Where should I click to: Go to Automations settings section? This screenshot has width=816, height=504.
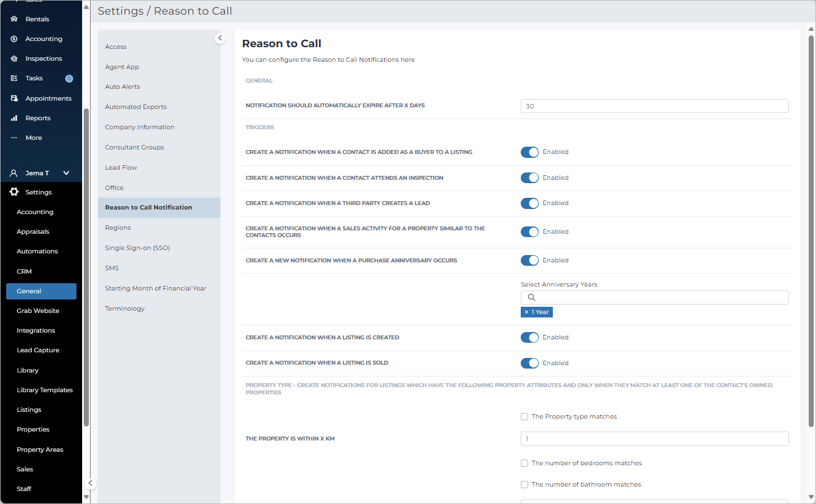tap(37, 251)
